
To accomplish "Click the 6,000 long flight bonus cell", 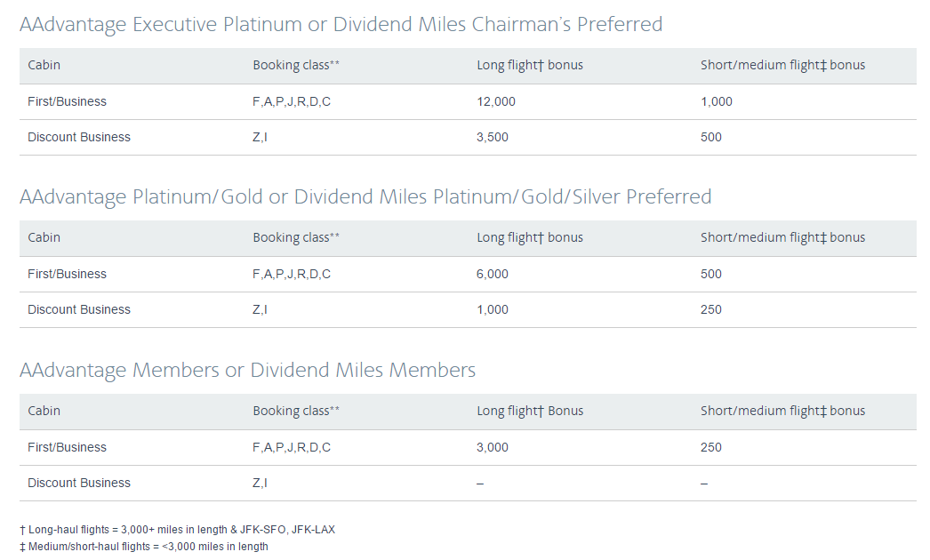I will (x=493, y=274).
